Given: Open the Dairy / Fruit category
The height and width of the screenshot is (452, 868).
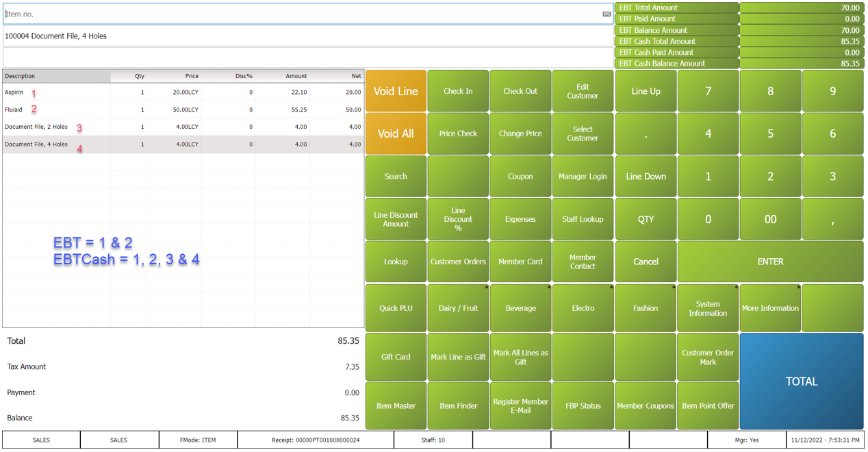Looking at the screenshot, I should 458,308.
